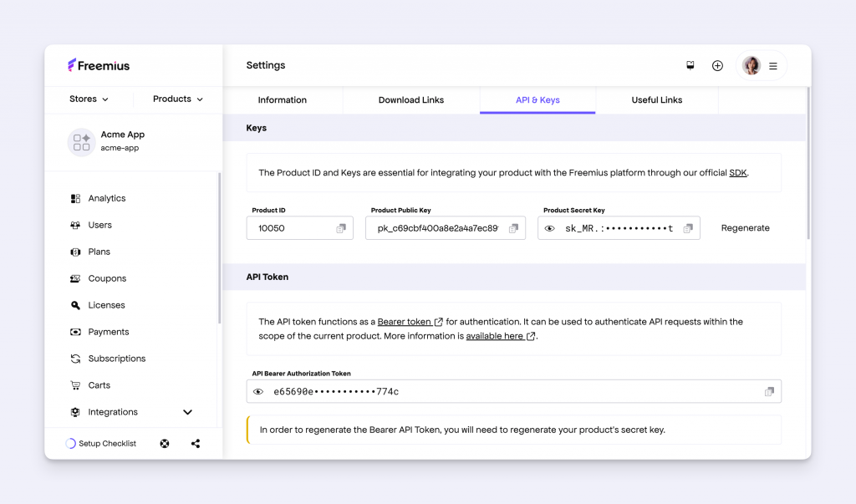This screenshot has height=504, width=856.
Task: Reveal the API Bearer Token
Action: pos(258,391)
